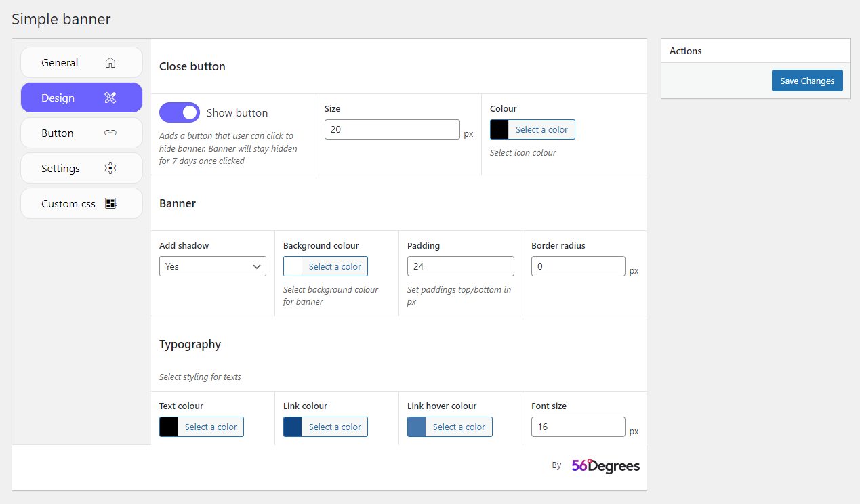Click the Border radius input field
Image resolution: width=860 pixels, height=504 pixels.
pyautogui.click(x=577, y=267)
